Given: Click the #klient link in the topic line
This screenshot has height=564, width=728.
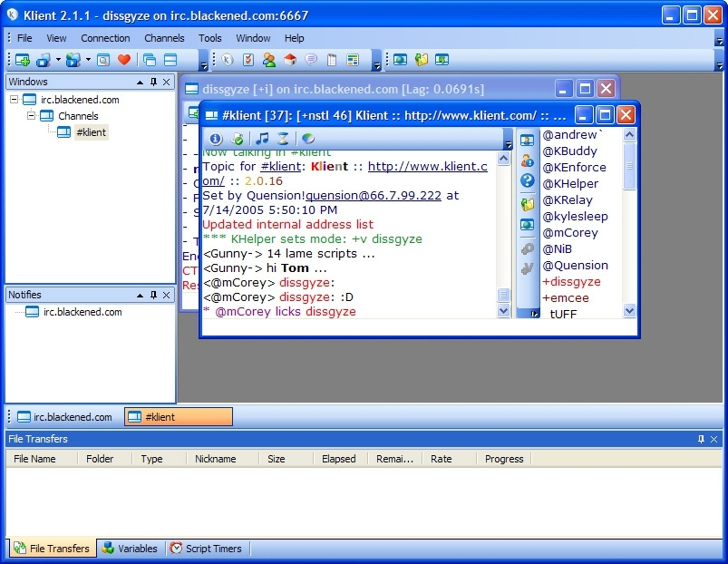Looking at the screenshot, I should tap(280, 166).
